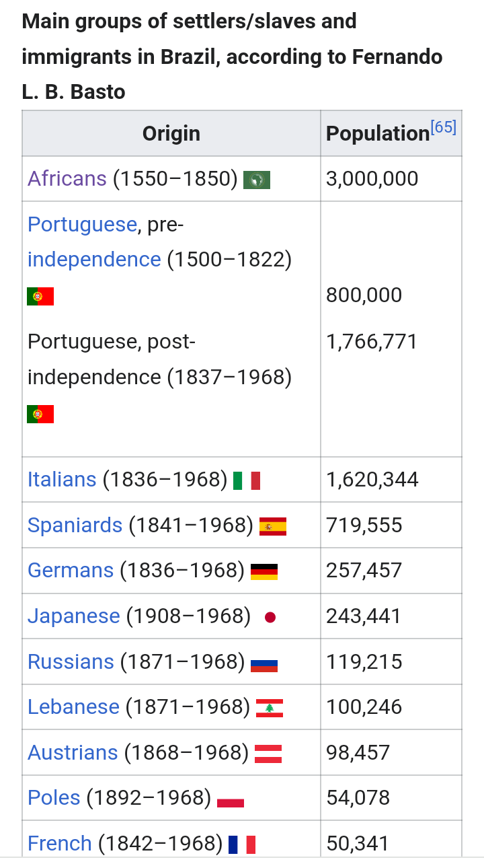
Task: Open the independence link
Action: point(94,259)
